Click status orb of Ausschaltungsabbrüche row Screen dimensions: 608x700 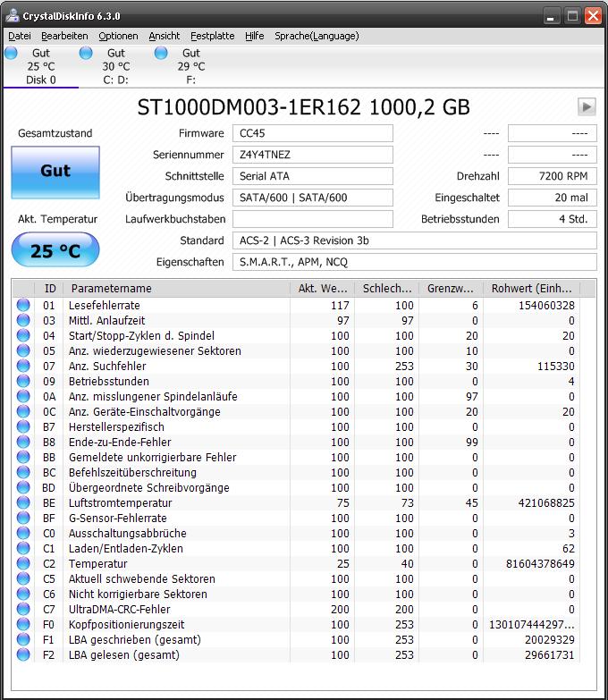click(23, 533)
